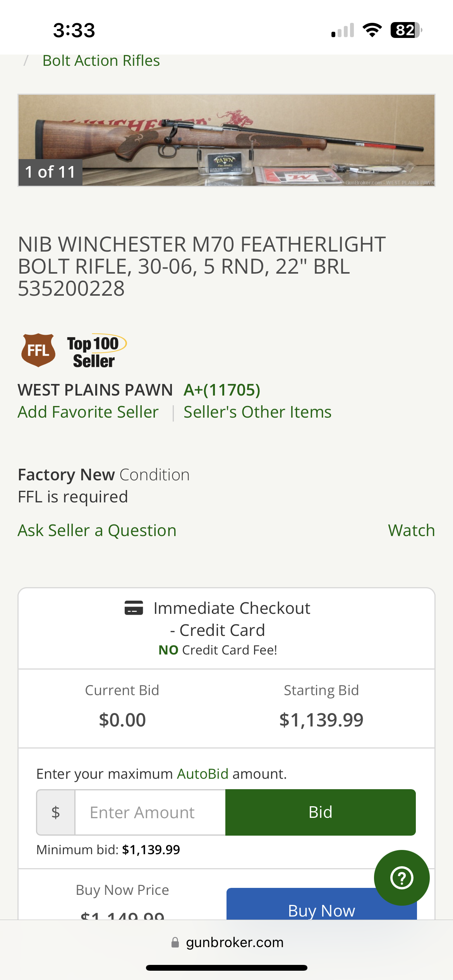Open the Bolt Action Rifles breadcrumb

tap(101, 61)
